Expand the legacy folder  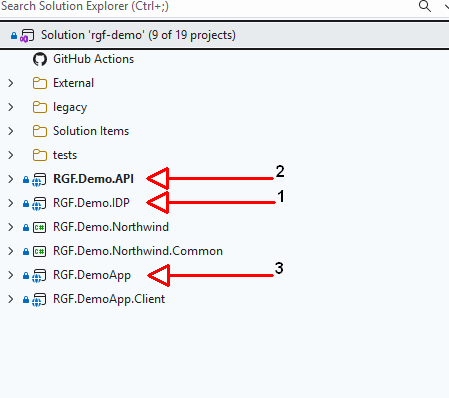point(11,107)
